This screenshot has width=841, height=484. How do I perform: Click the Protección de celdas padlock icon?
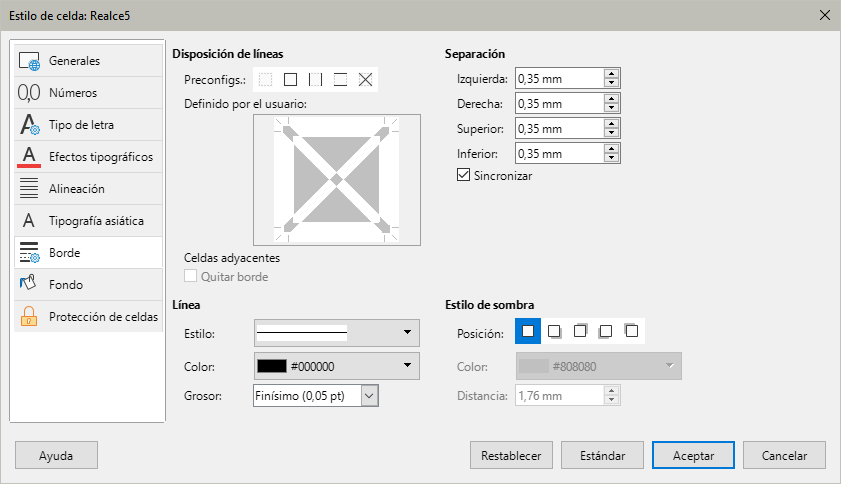click(29, 316)
